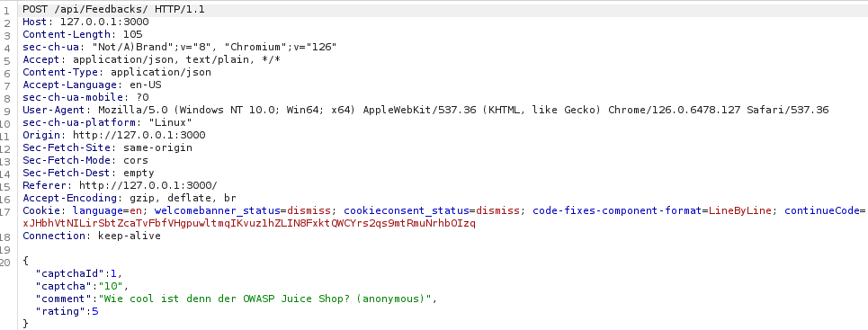Click the cookieconsent_status cookie entry
868x330 pixels.
tap(432, 211)
